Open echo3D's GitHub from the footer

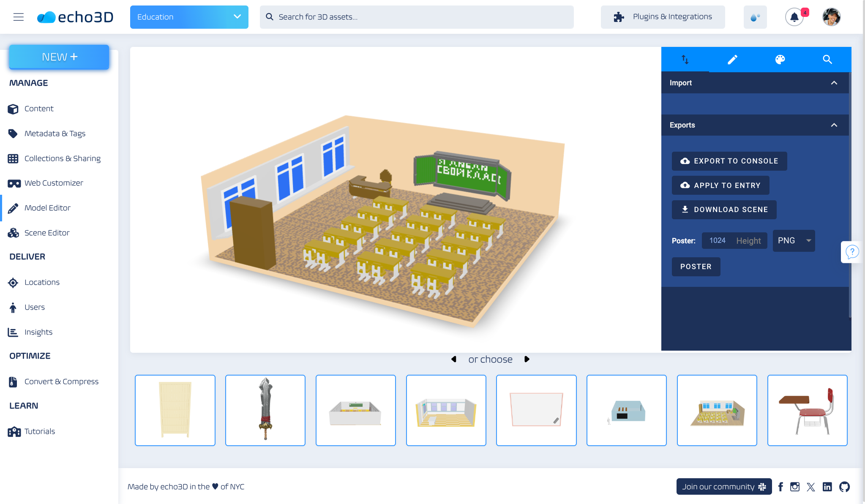point(843,486)
